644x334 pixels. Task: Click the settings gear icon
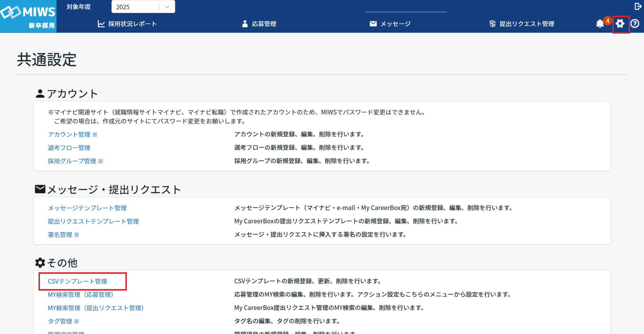(620, 24)
